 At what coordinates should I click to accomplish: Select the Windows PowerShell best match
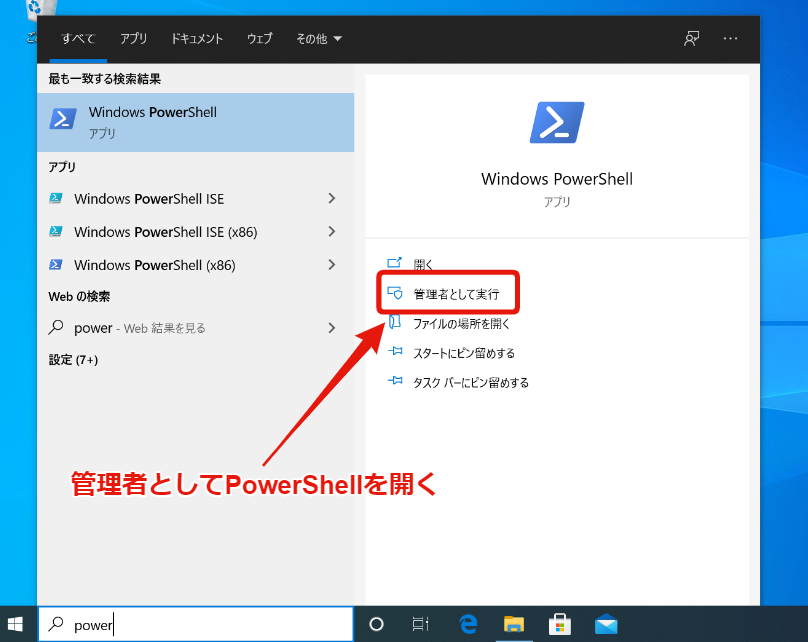click(x=195, y=123)
